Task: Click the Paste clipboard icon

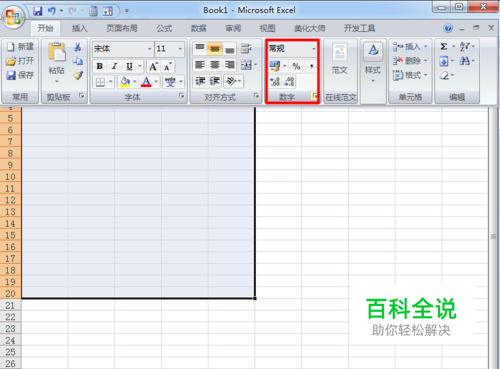Action: [57, 52]
